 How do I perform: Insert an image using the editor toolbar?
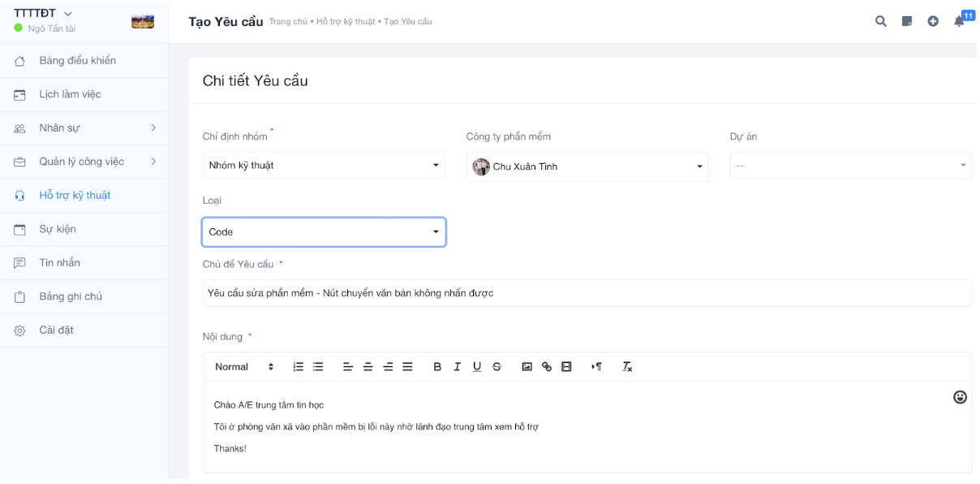[x=527, y=367]
